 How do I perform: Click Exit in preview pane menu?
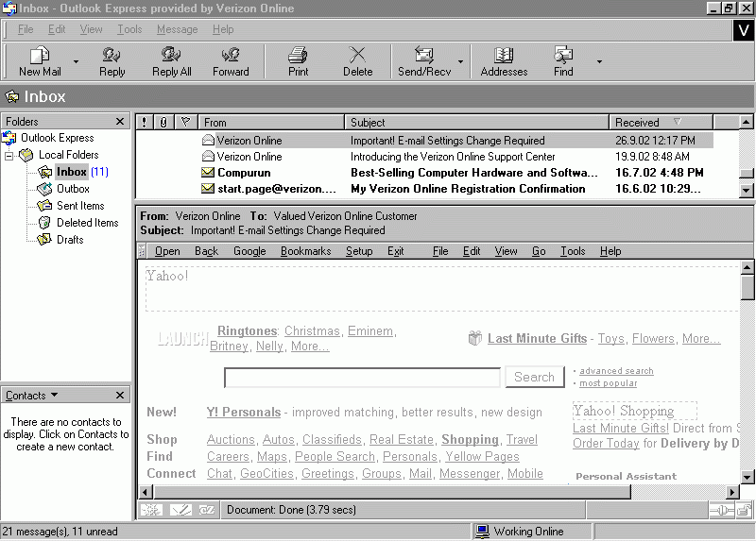(x=395, y=251)
